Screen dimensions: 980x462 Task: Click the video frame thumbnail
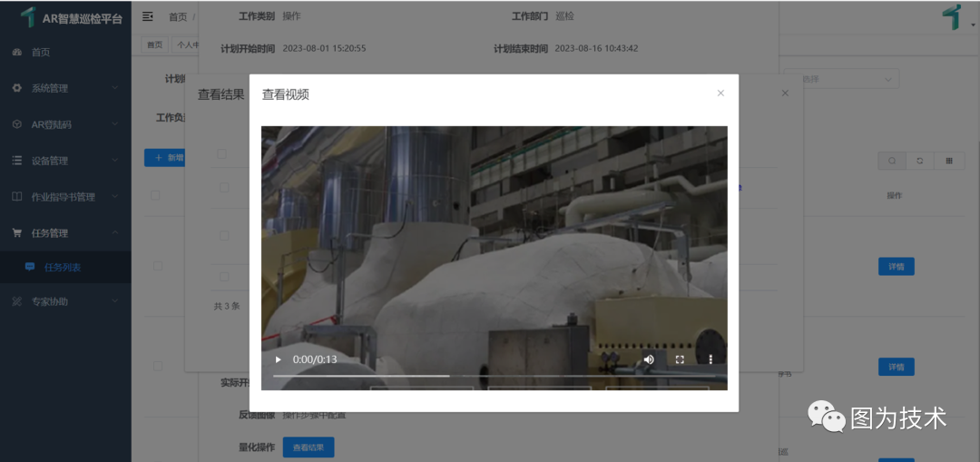point(494,258)
